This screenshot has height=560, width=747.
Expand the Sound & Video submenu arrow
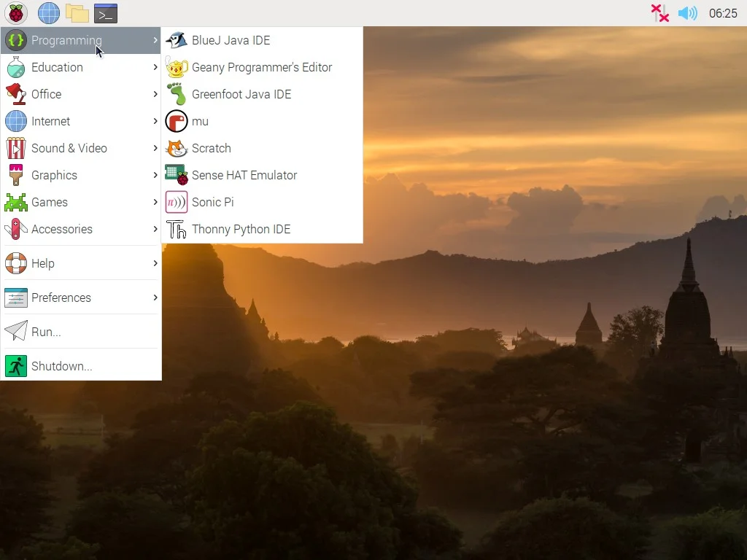155,148
